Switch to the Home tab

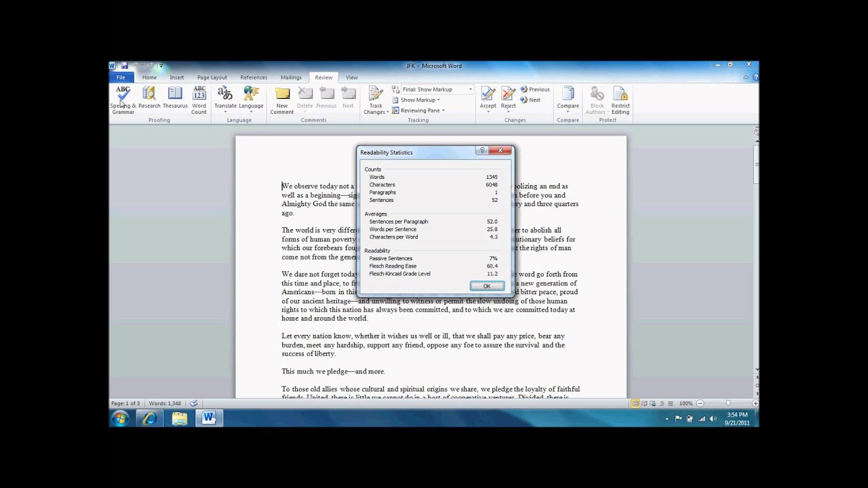click(149, 77)
